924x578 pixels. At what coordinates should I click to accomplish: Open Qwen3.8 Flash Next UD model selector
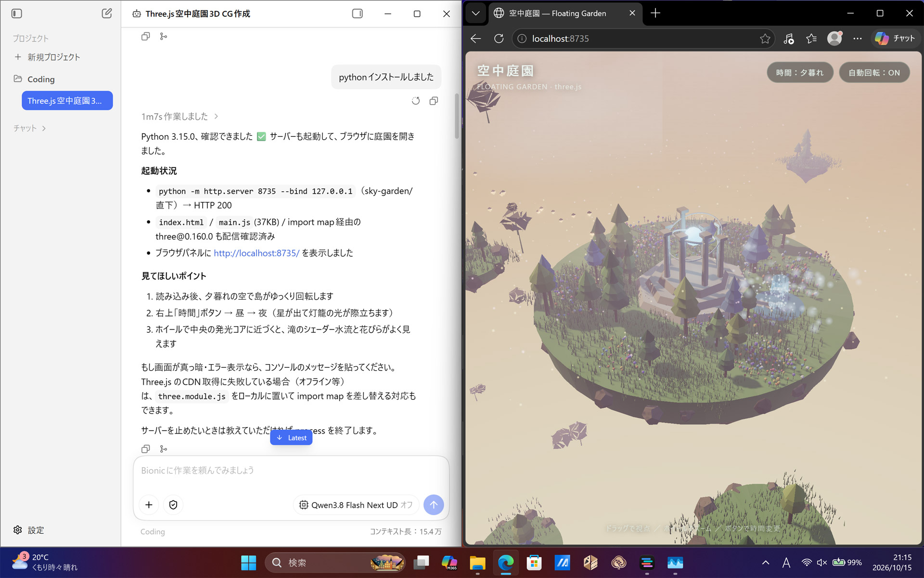[356, 505]
